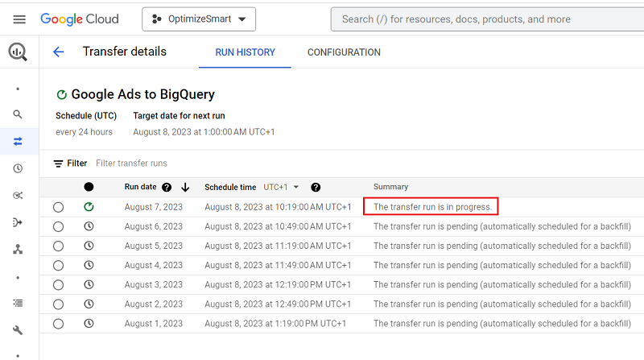Click pending clock icon for August 6
This screenshot has height=360, width=644.
point(89,226)
